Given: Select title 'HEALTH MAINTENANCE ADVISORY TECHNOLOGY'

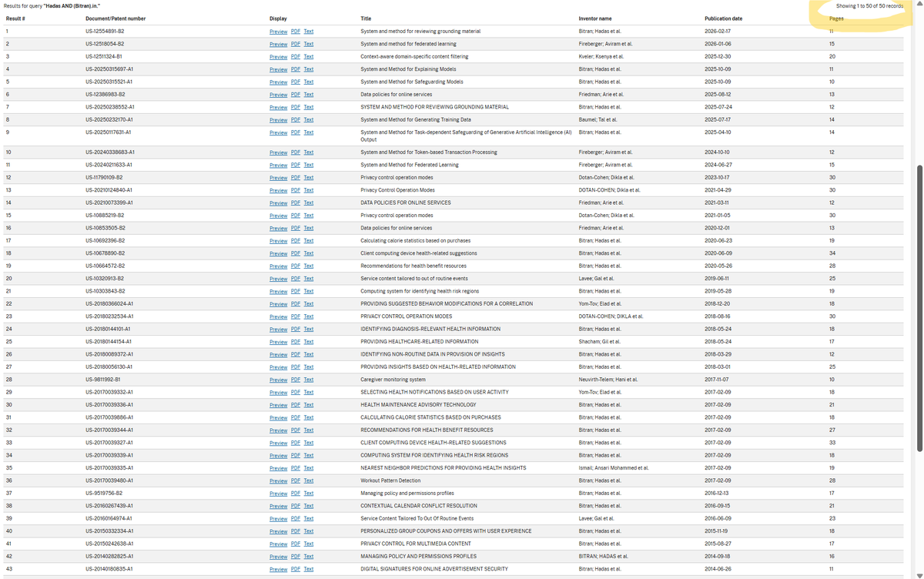Looking at the screenshot, I should [418, 405].
